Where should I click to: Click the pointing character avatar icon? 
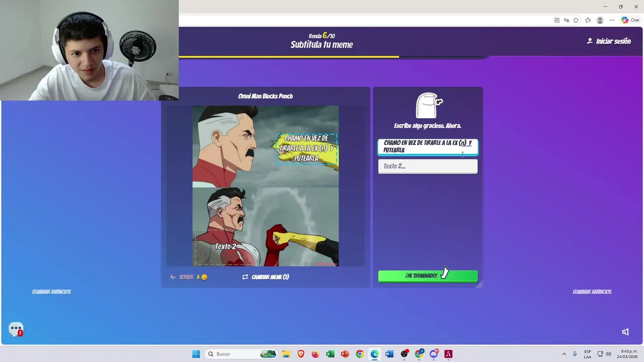click(x=428, y=105)
